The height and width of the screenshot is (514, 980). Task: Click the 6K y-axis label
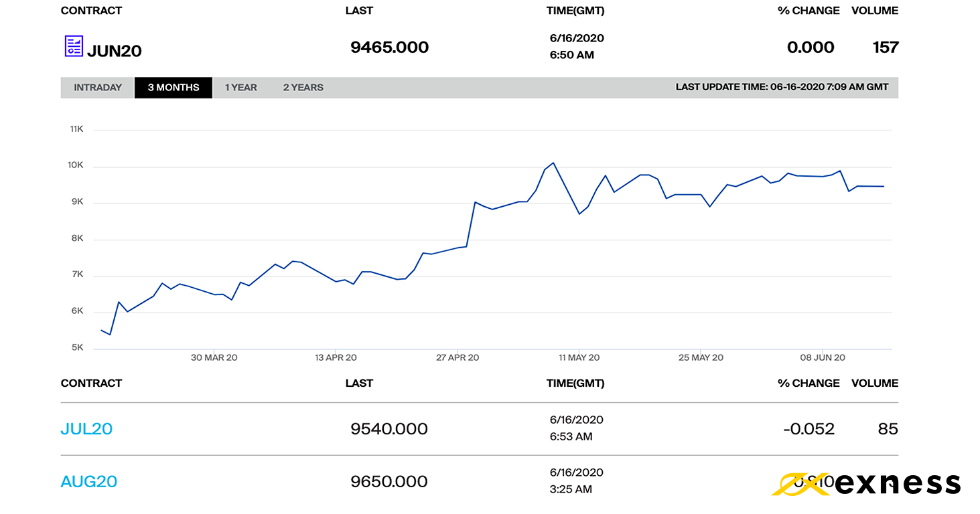[x=76, y=311]
